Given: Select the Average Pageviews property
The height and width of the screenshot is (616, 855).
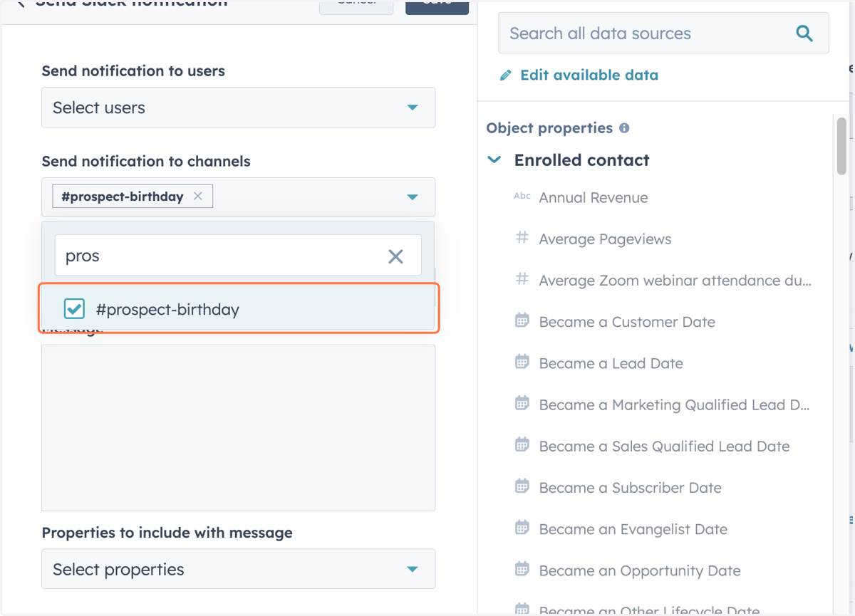Looking at the screenshot, I should click(x=605, y=239).
